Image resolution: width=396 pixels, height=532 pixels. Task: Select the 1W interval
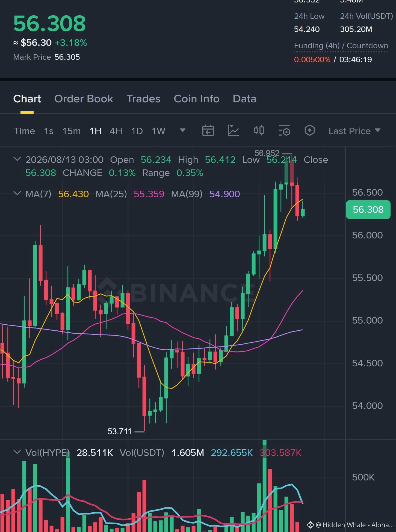(x=158, y=131)
